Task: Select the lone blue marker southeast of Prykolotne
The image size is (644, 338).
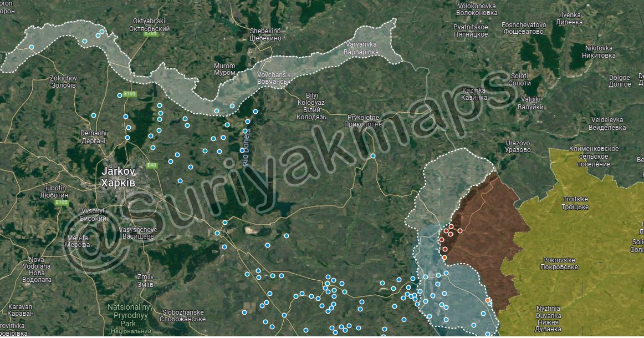Action: click(x=373, y=156)
